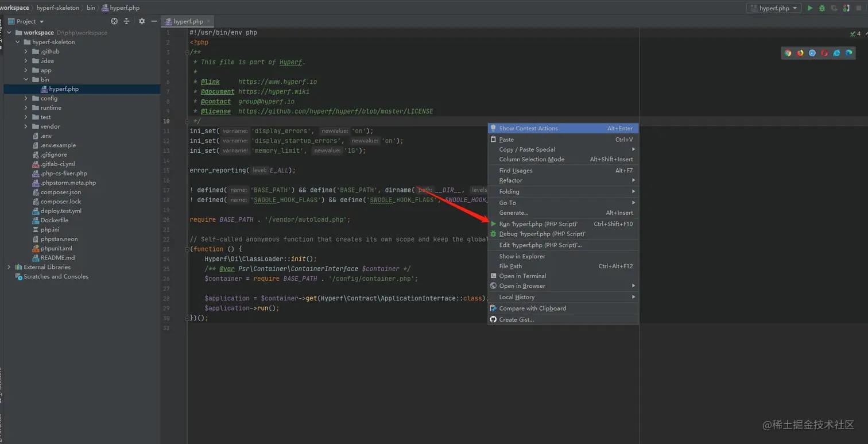The height and width of the screenshot is (444, 868).
Task: Open file in Chrome browser icon
Action: [788, 53]
